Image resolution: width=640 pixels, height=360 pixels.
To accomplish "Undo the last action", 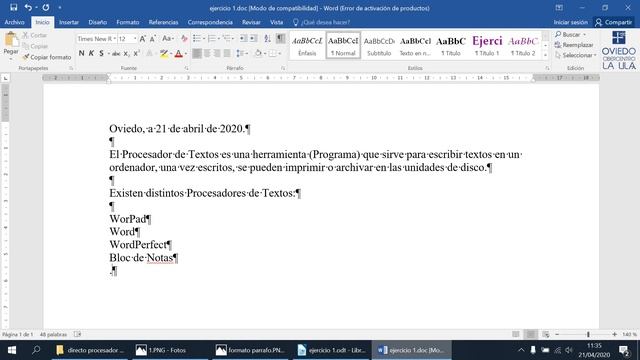I will (x=28, y=7).
